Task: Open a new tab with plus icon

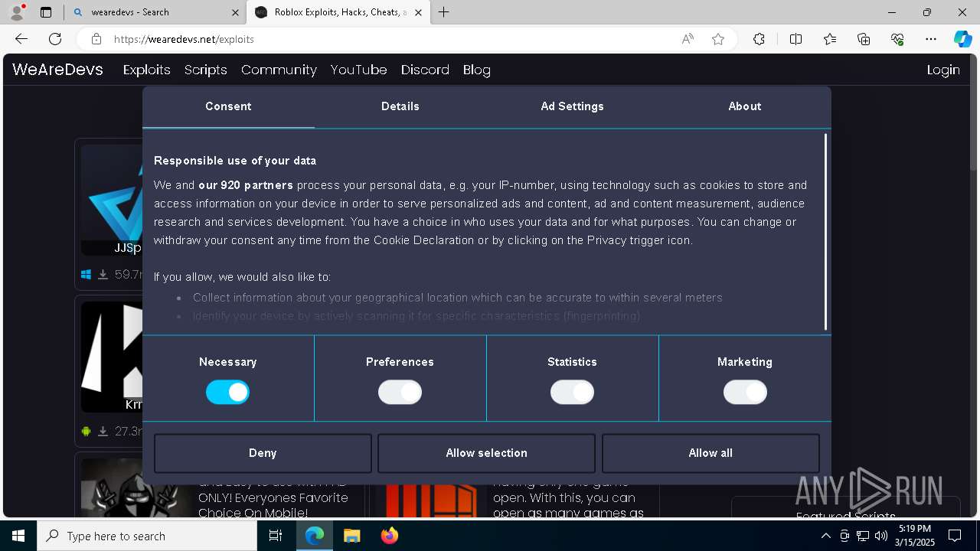Action: pos(444,12)
